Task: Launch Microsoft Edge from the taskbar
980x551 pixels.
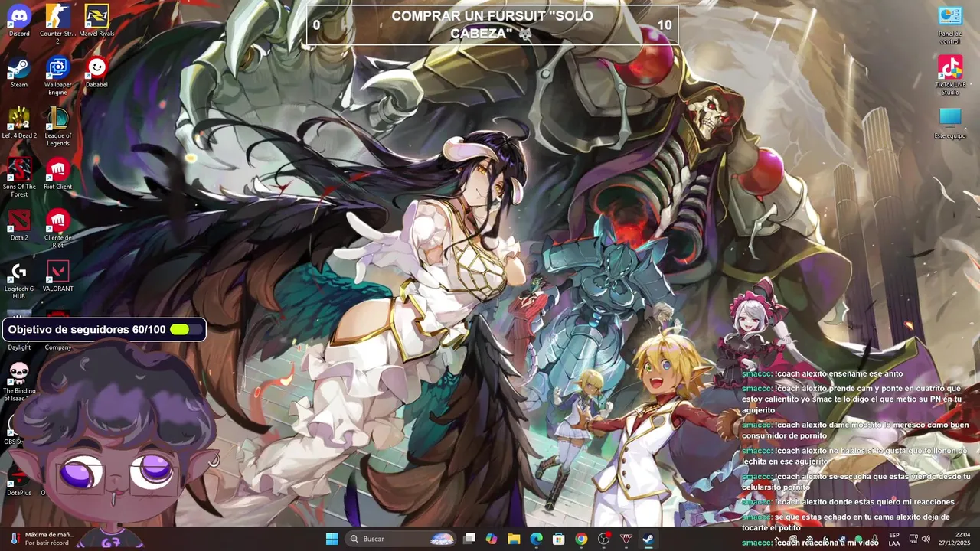Action: point(536,539)
